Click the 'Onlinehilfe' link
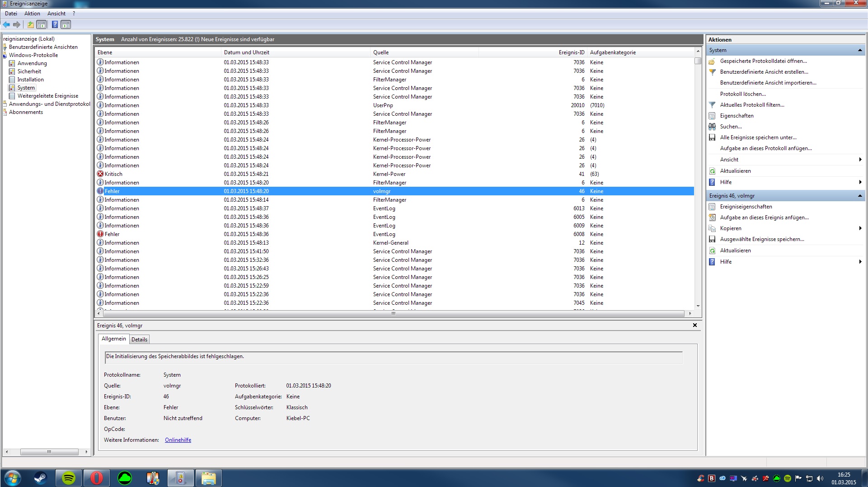Viewport: 868px width, 487px height. [x=178, y=440]
